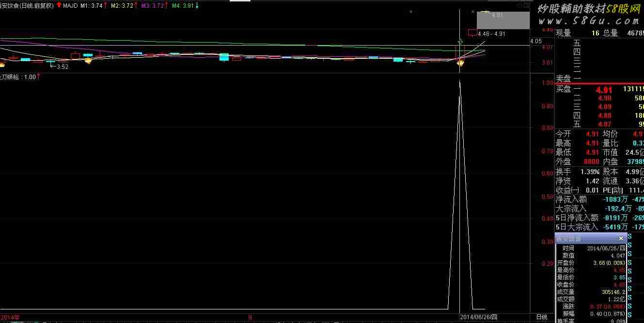Click the small square icon at the chart's top right

525,5
